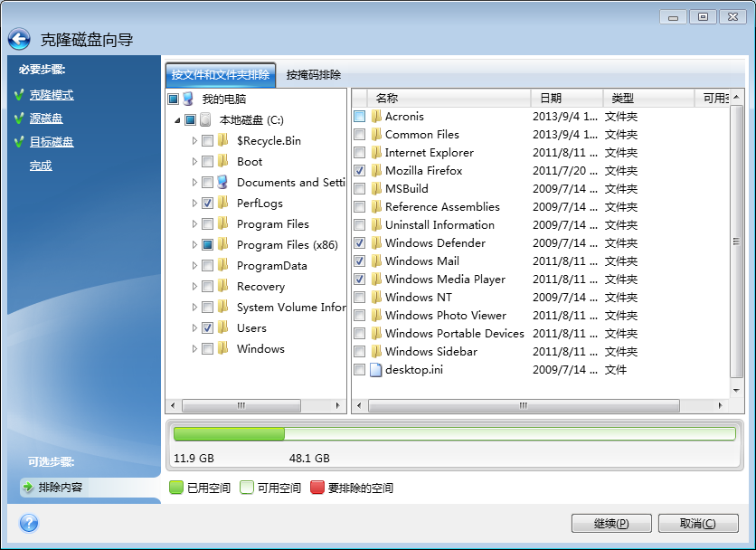Viewport: 756px width, 550px height.
Task: Click the file list vertical scrollbar
Action: coord(736,242)
